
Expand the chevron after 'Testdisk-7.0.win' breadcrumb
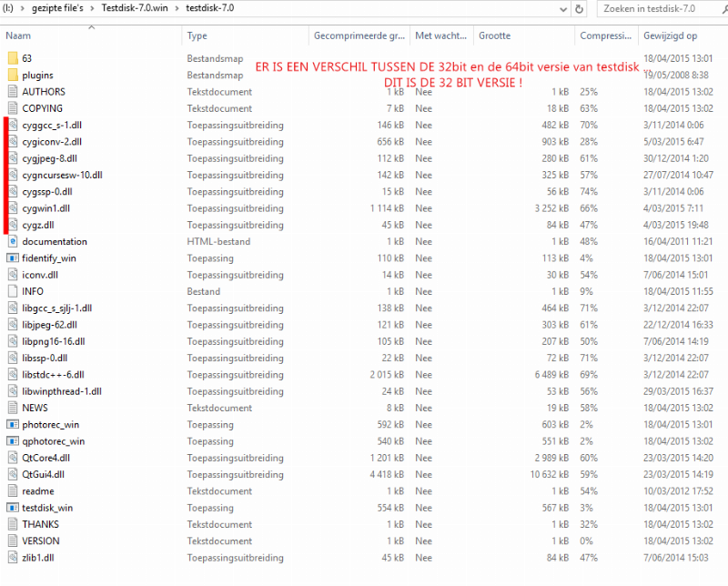(x=177, y=8)
